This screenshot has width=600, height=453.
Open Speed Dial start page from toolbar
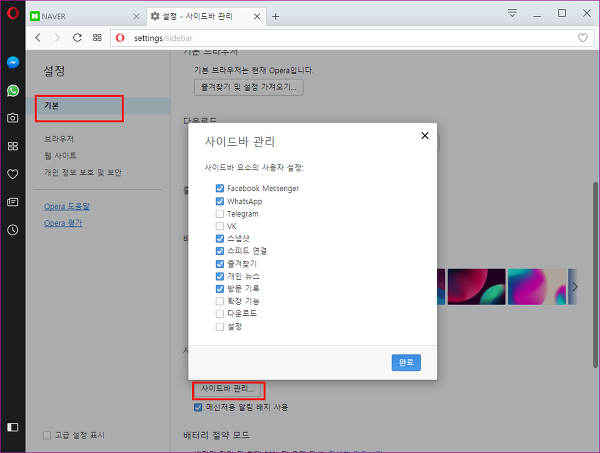click(x=97, y=37)
